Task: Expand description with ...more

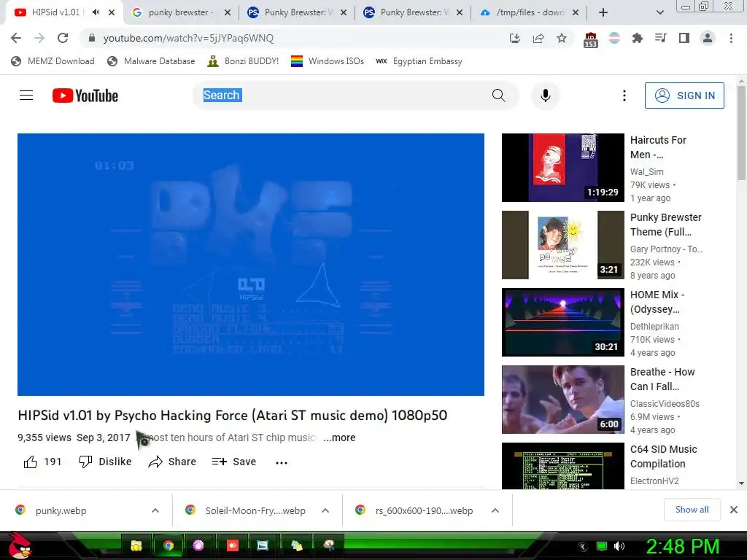Action: click(x=339, y=437)
